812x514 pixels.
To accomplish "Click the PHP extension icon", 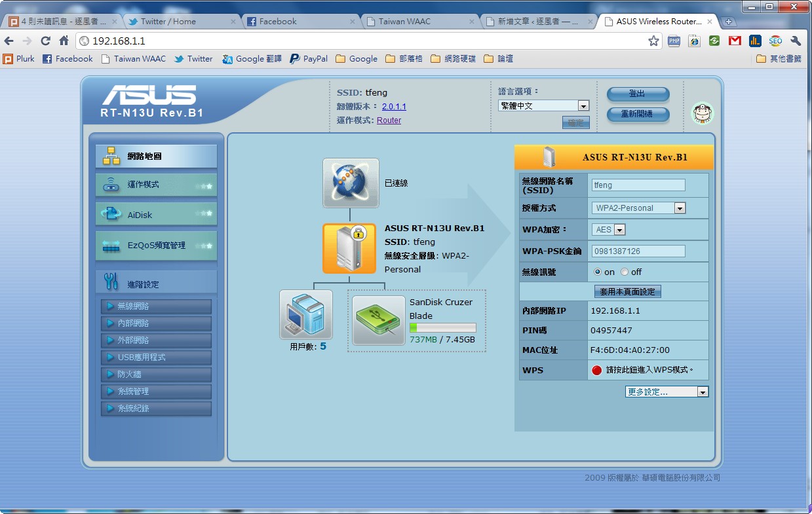I will click(674, 41).
